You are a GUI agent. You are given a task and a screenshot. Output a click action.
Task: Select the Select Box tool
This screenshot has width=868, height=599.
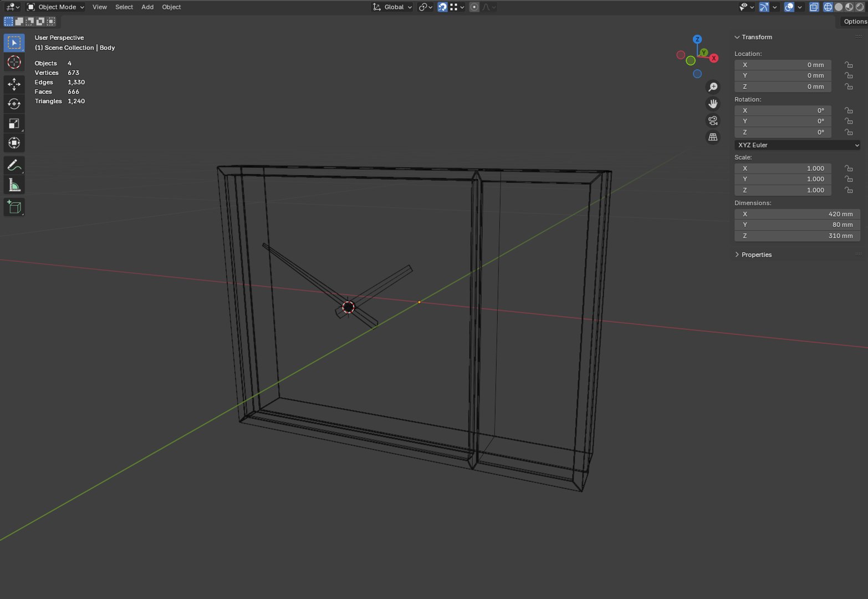click(14, 43)
